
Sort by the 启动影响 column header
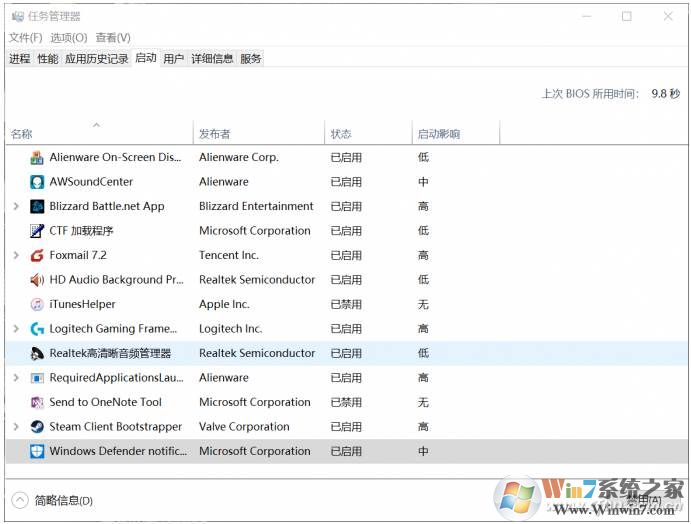(x=439, y=134)
